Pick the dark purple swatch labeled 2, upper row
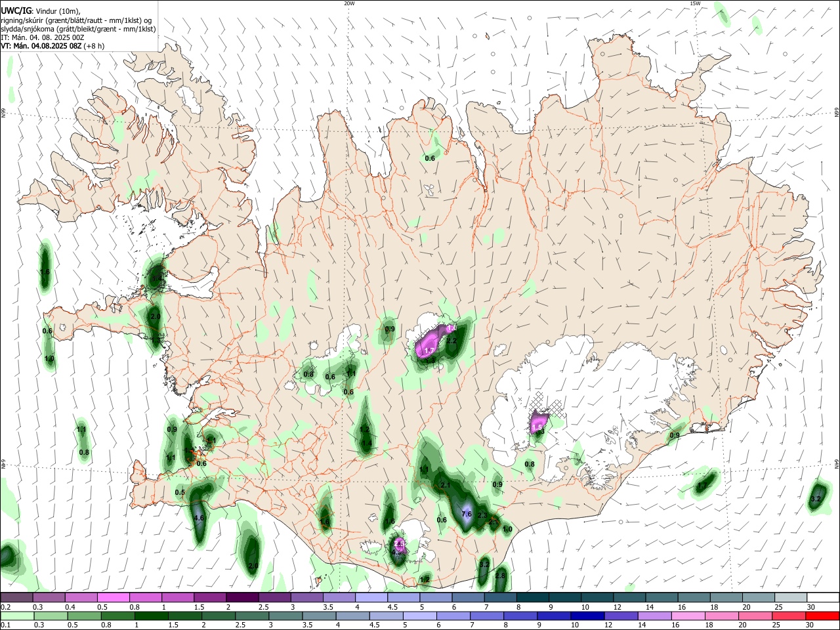The image size is (840, 630). pyautogui.click(x=243, y=597)
